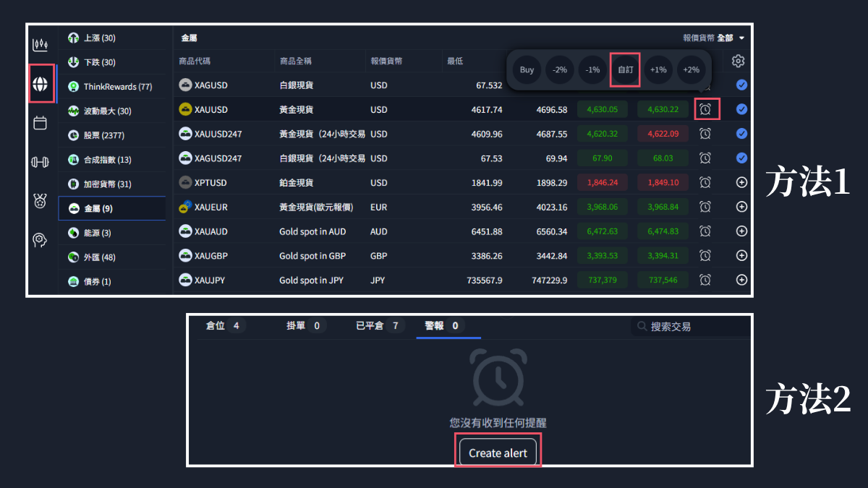Open the candlestick chart sidebar icon
This screenshot has height=488, width=868.
[41, 45]
